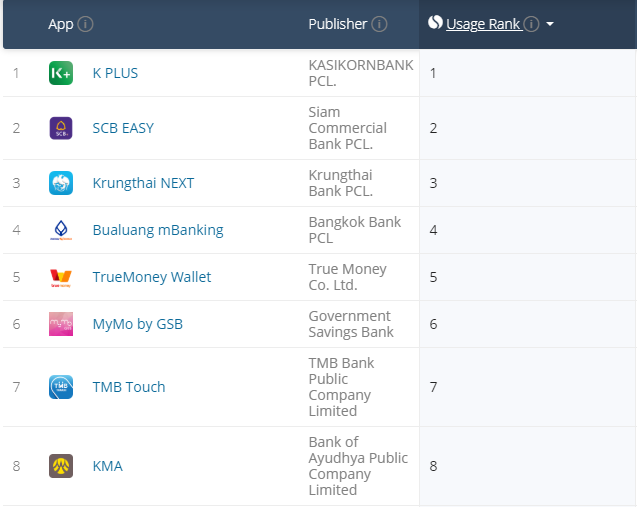Click the KMA app icon
The image size is (637, 507).
[61, 466]
